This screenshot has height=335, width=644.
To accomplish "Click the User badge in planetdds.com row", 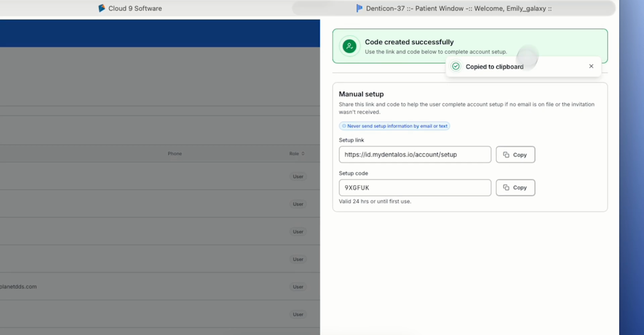I will pyautogui.click(x=298, y=287).
